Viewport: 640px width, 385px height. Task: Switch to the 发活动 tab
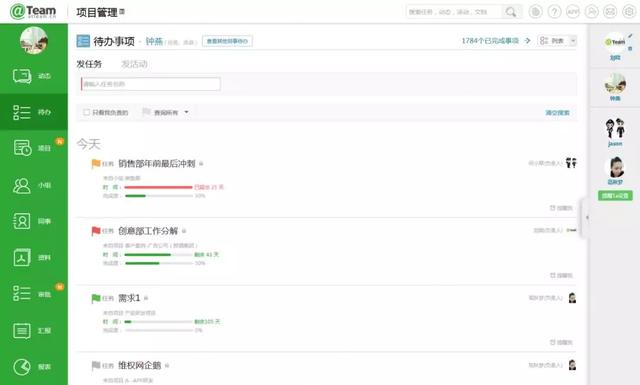point(134,64)
